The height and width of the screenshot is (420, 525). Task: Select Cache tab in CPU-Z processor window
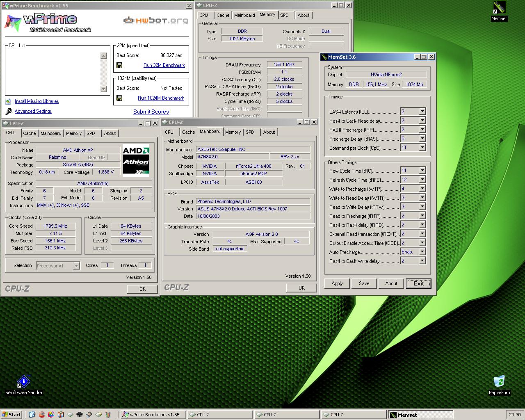(30, 133)
